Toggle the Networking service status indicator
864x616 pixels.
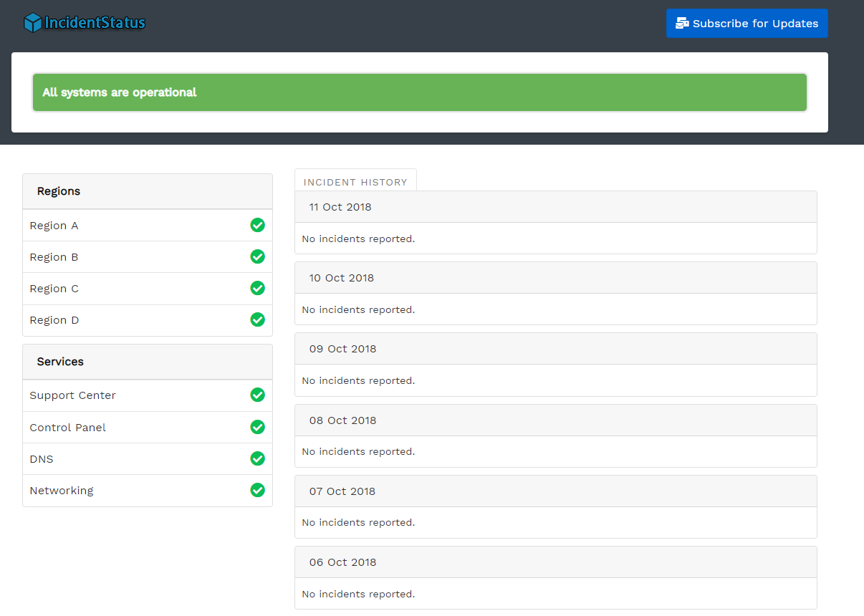click(x=257, y=490)
